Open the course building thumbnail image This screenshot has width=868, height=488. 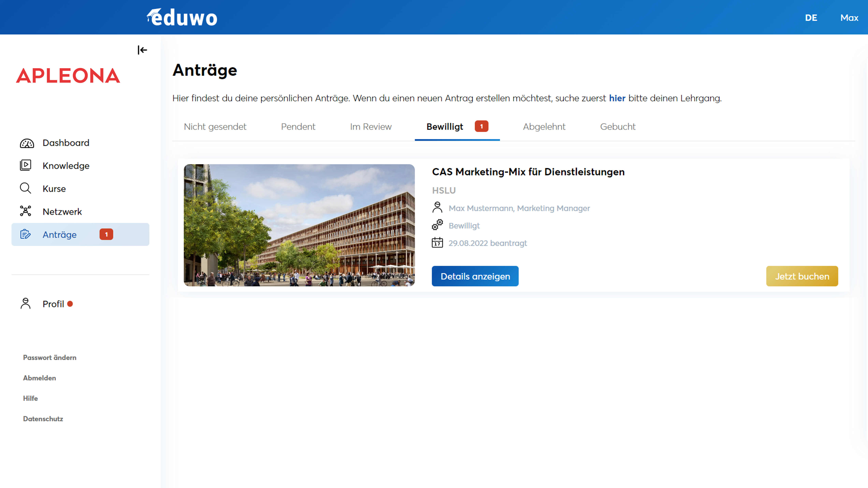299,225
